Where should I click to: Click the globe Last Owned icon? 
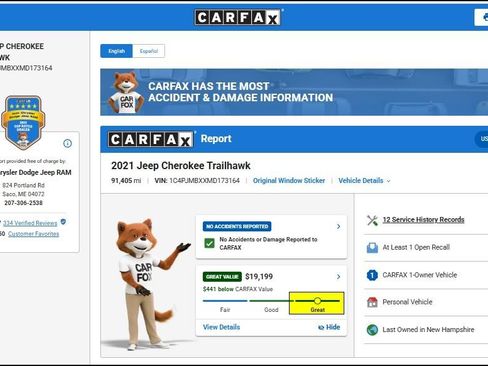(372, 330)
